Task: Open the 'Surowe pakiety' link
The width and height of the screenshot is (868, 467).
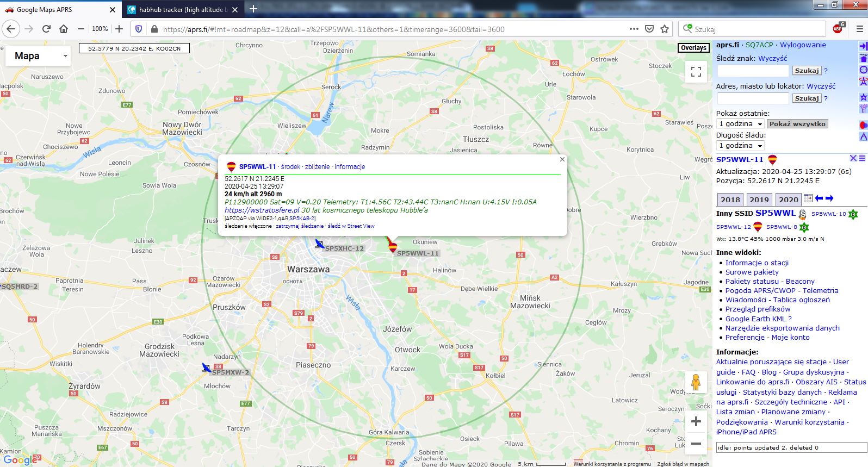Action: pyautogui.click(x=752, y=272)
